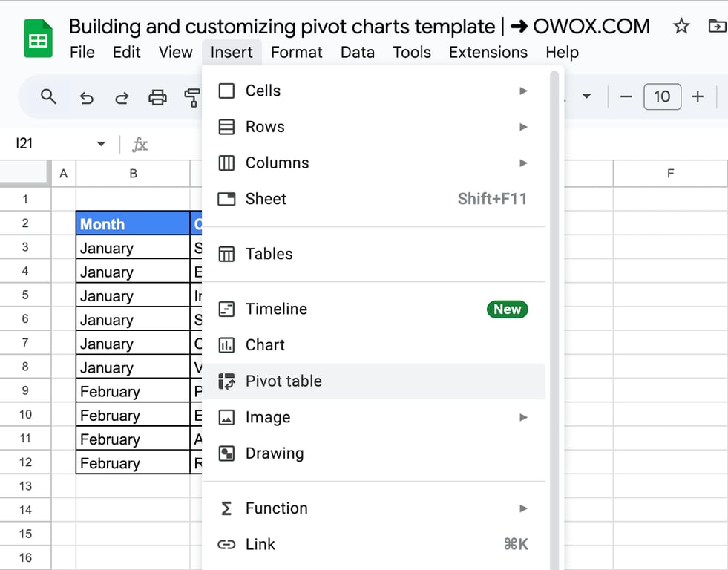Choose Cells from the Insert menu

click(x=374, y=91)
